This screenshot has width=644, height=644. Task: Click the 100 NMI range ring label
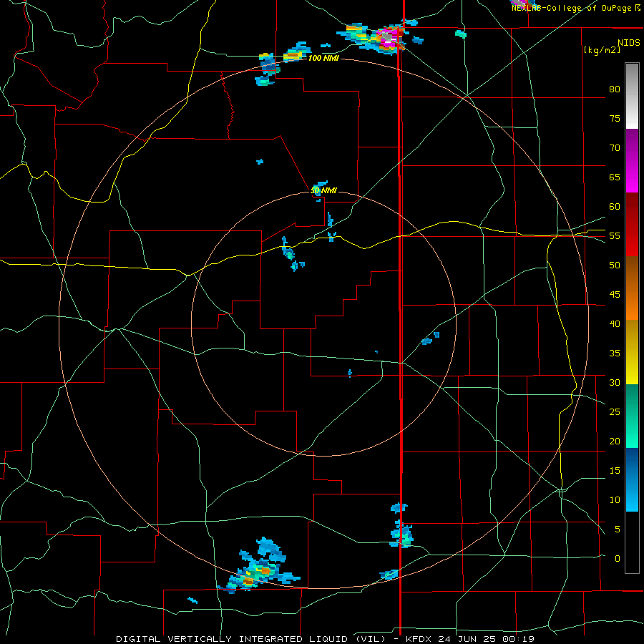click(323, 59)
